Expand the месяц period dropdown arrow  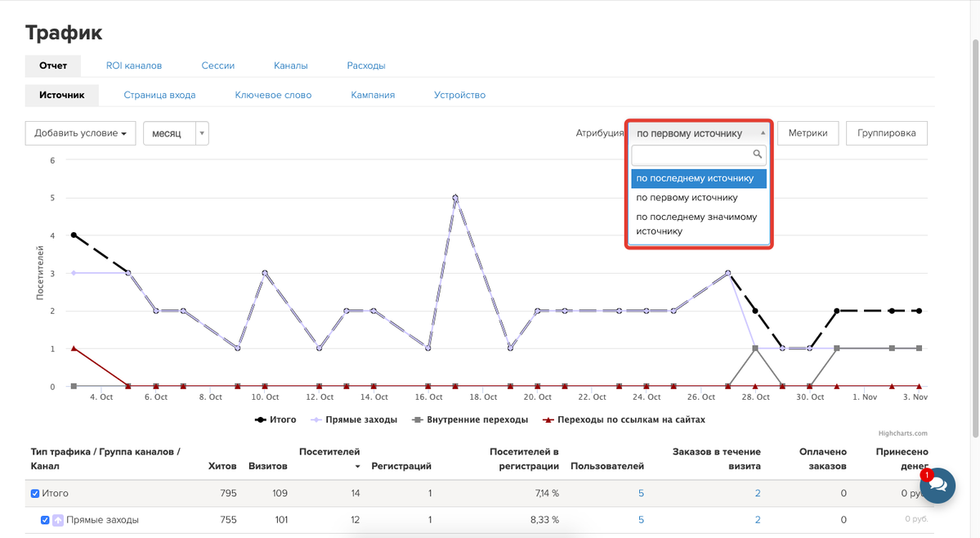(x=202, y=133)
